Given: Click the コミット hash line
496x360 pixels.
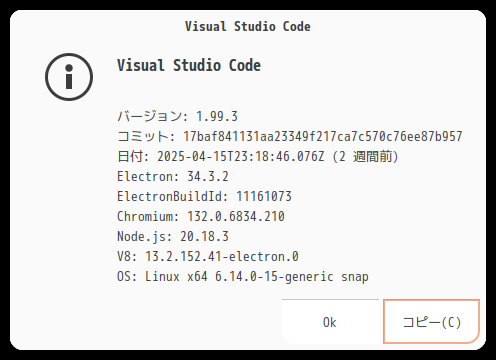Looking at the screenshot, I should tap(290, 136).
